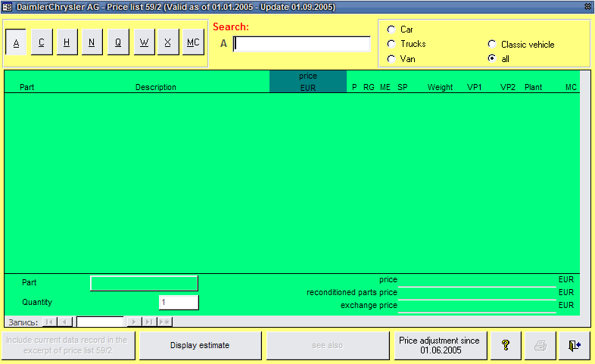
Task: Click the Weight column header
Action: click(x=440, y=87)
